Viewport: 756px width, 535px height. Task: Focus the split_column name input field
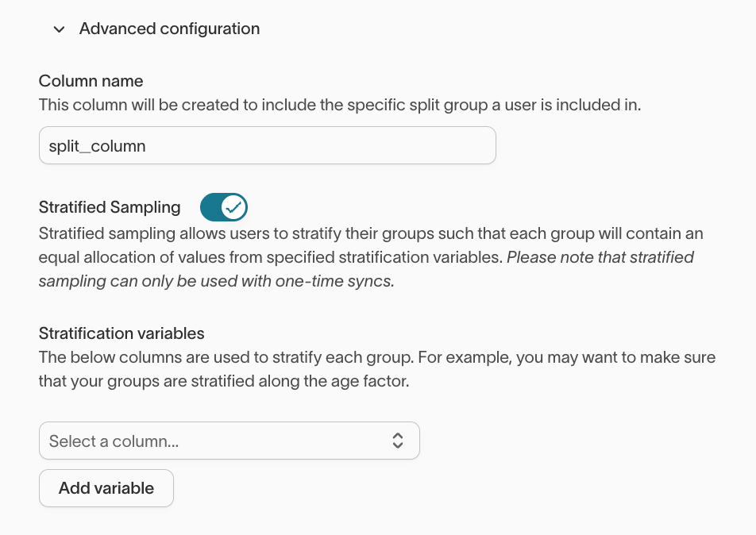click(x=267, y=146)
